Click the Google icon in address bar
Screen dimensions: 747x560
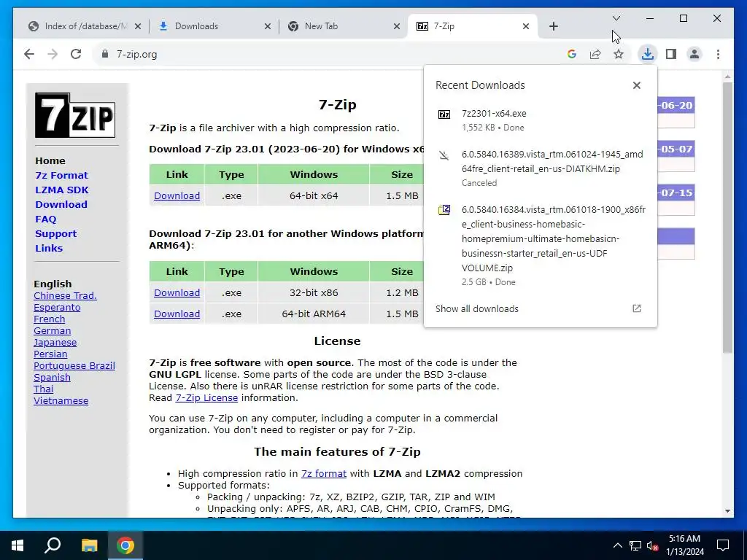coord(572,54)
